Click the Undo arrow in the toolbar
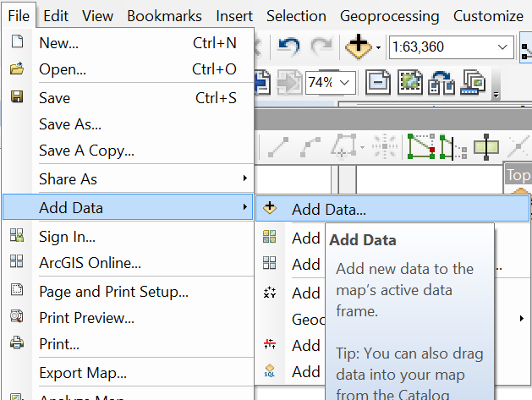 coord(288,47)
